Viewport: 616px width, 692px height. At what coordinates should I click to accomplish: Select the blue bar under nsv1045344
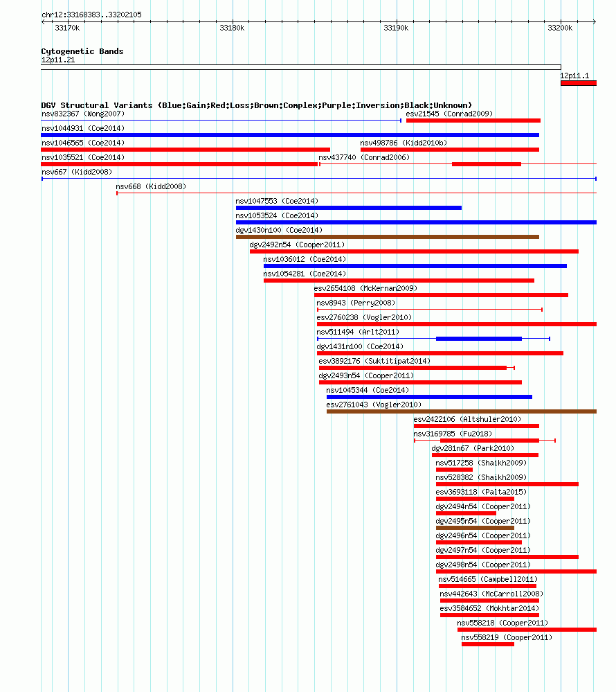pyautogui.click(x=430, y=397)
